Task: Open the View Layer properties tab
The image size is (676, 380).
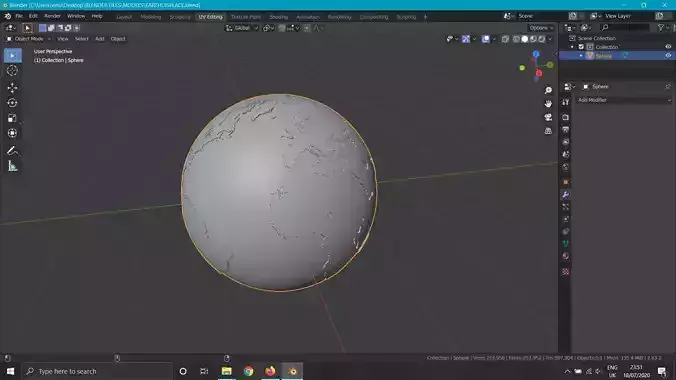Action: tap(566, 142)
